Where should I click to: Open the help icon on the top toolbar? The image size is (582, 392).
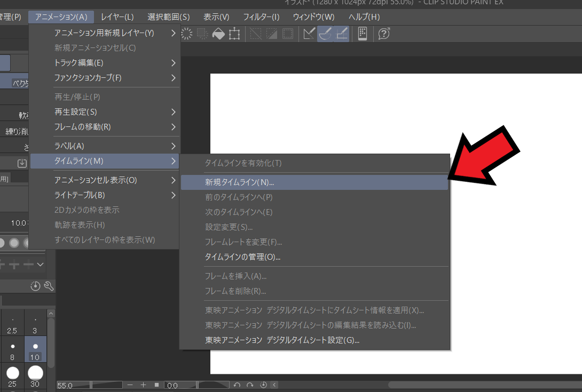[x=384, y=33]
